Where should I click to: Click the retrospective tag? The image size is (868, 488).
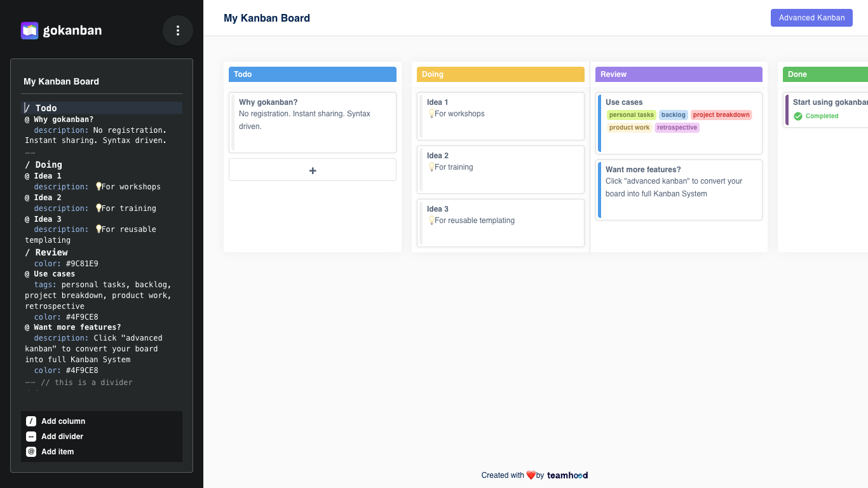pos(677,128)
